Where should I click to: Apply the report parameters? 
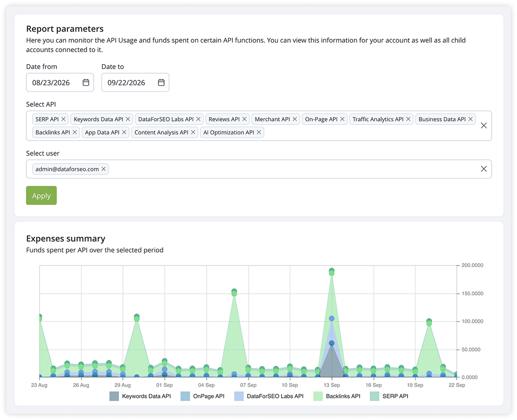(42, 196)
